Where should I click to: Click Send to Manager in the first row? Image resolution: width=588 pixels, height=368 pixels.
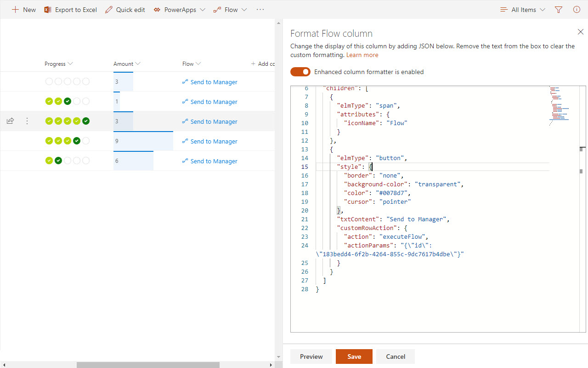point(214,82)
